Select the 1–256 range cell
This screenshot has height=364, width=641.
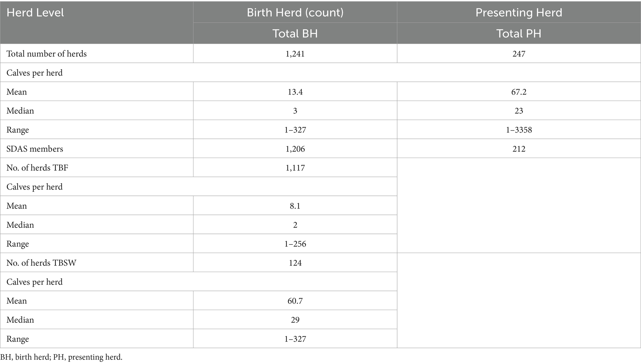295,244
